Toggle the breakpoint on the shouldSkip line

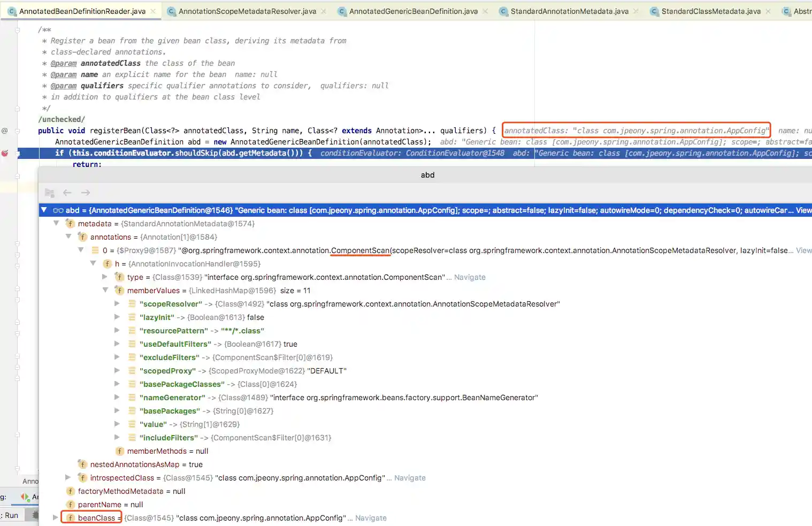tap(5, 154)
